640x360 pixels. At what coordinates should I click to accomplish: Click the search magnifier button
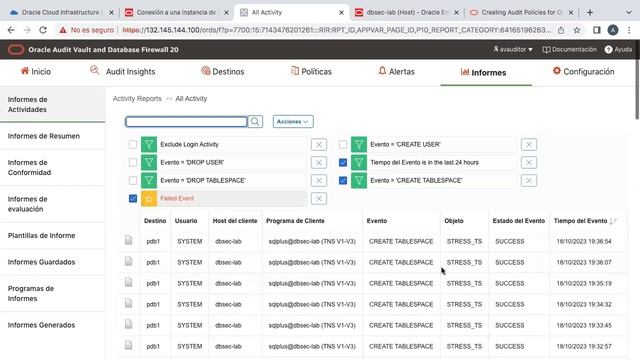(x=255, y=122)
